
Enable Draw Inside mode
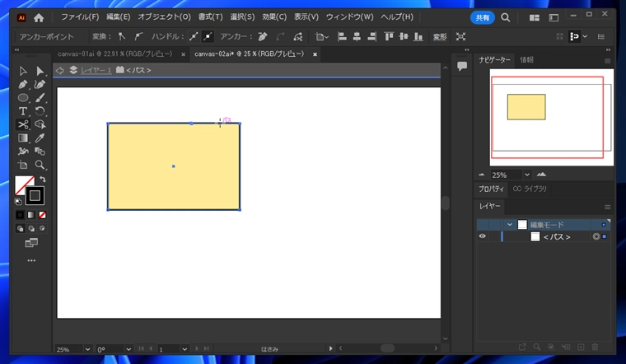pos(42,229)
